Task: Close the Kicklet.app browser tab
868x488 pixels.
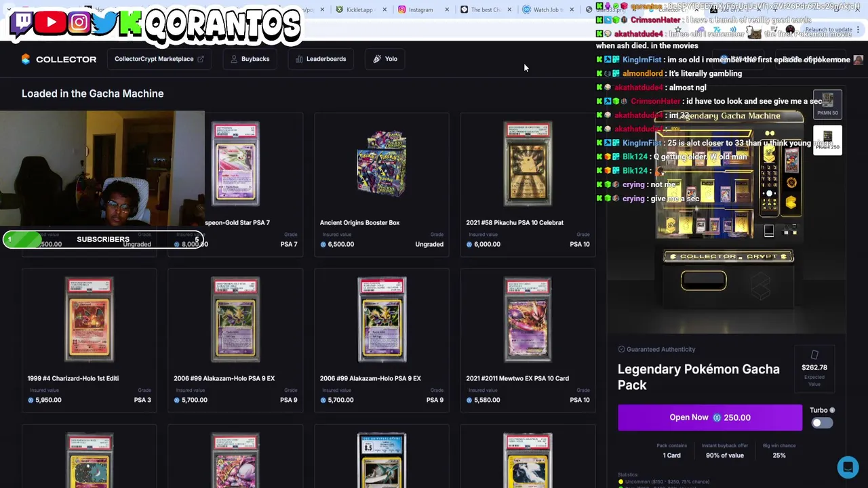Action: [384, 9]
